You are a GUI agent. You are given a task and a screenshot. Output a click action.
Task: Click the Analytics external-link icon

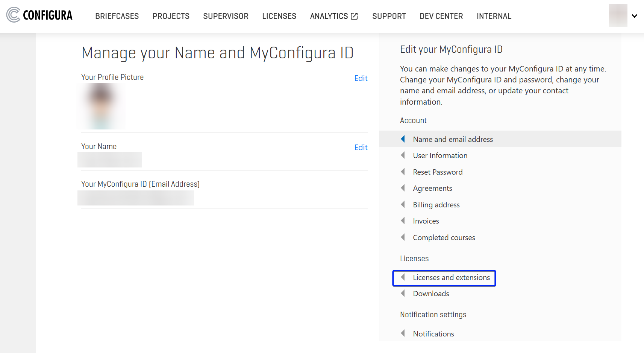tap(354, 16)
